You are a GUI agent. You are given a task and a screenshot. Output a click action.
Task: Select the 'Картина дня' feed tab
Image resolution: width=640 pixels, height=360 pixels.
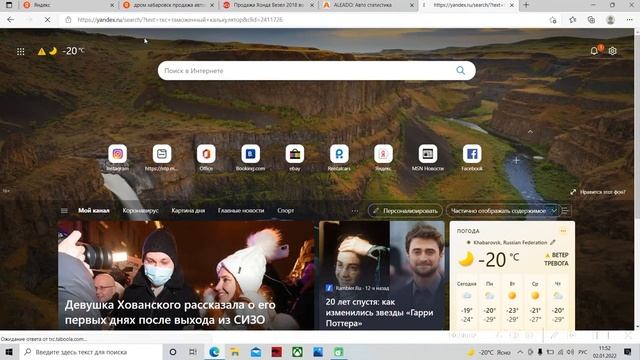(x=188, y=211)
